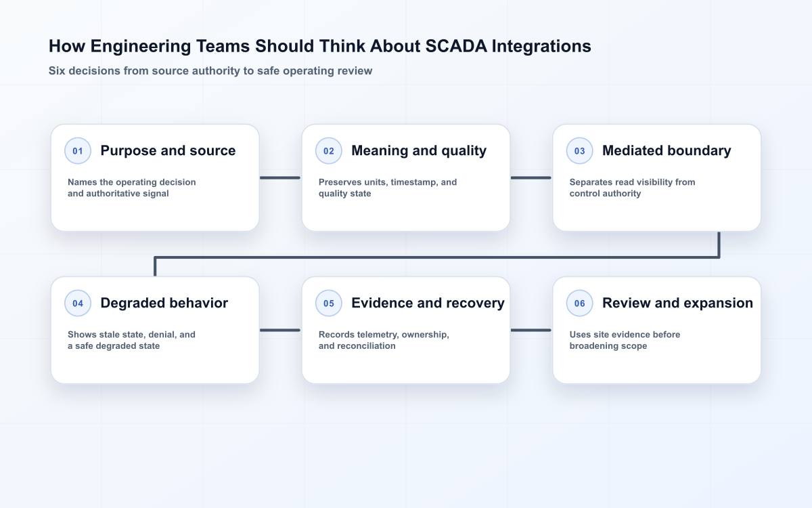The width and height of the screenshot is (812, 508).
Task: Click the 02 step number badge
Action: [329, 151]
